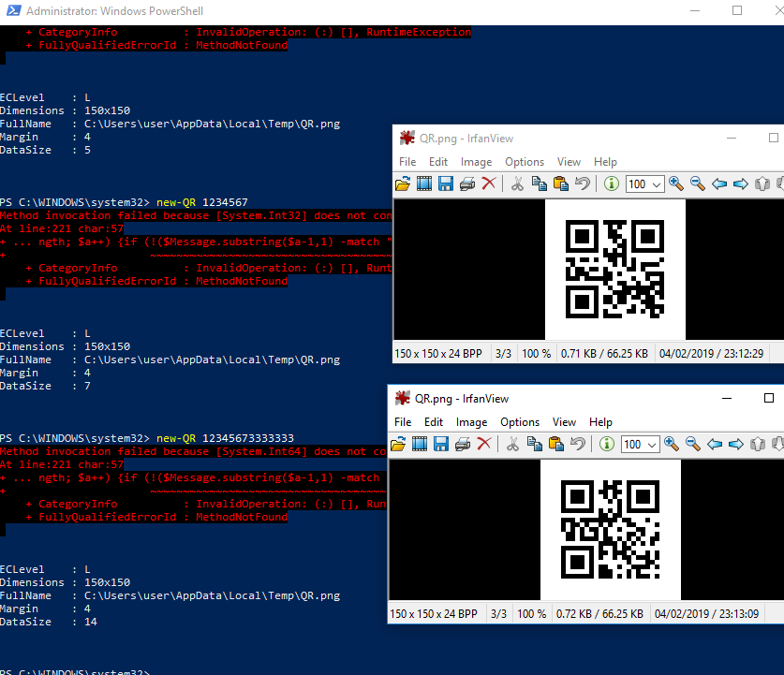Open Edit menu in 0.71 KB IrfanView window

(438, 162)
